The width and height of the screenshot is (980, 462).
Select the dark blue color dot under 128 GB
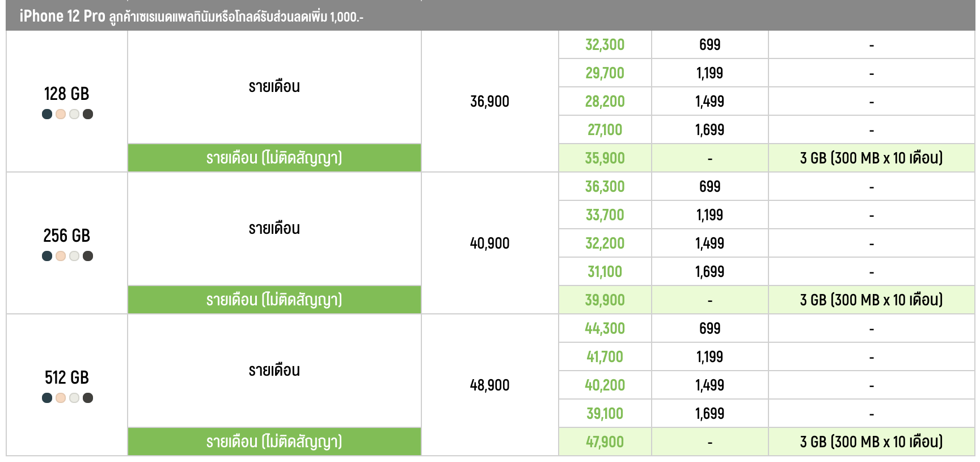point(47,114)
